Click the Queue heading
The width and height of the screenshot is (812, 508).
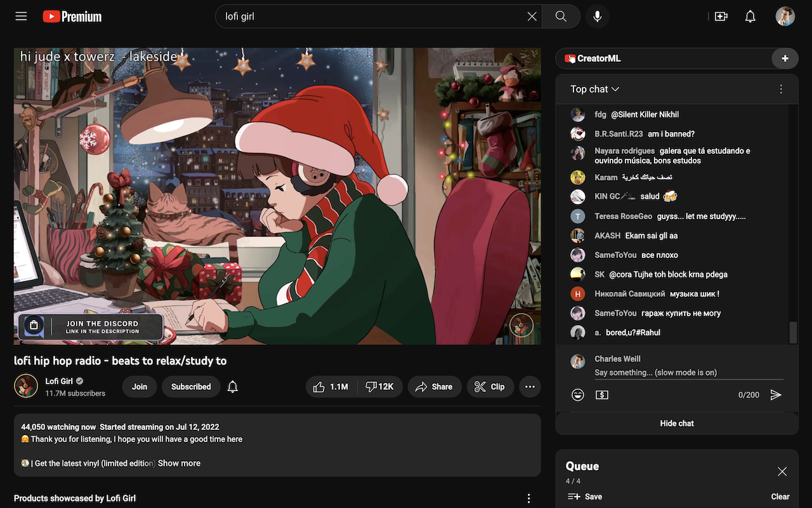(582, 466)
